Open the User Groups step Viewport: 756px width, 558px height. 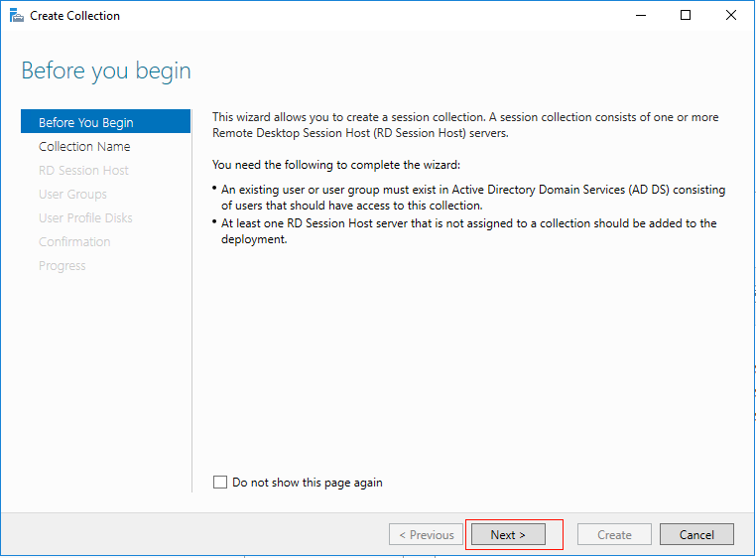coord(72,194)
